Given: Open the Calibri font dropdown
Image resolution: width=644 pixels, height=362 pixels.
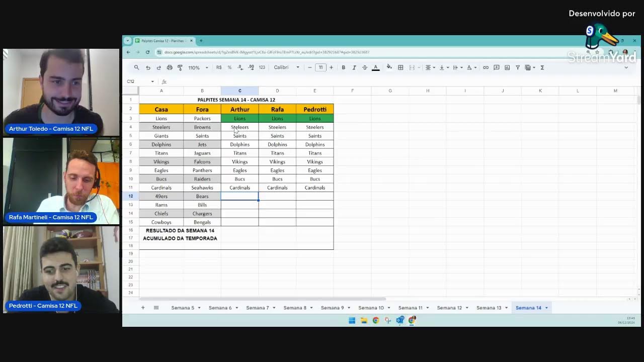Looking at the screenshot, I should (287, 67).
